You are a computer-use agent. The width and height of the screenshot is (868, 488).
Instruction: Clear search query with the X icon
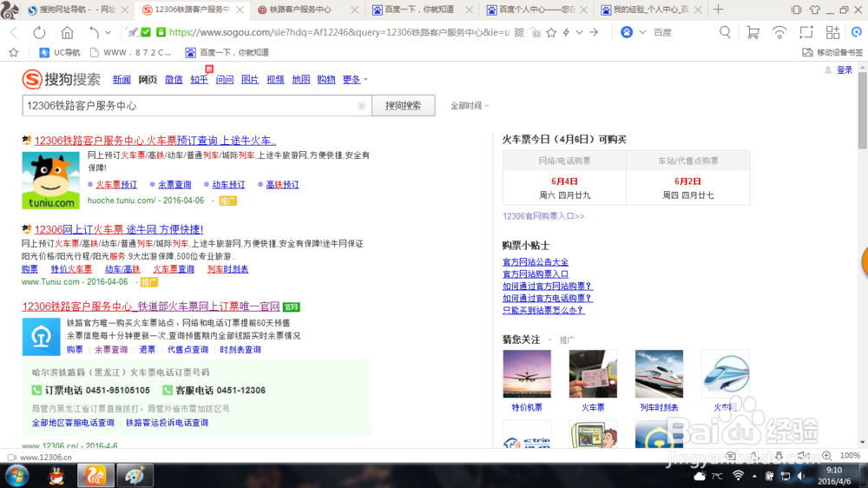[x=361, y=106]
